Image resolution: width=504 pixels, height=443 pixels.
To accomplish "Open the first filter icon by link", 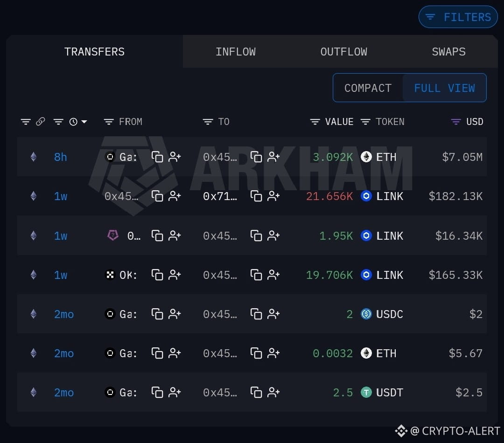I will pos(26,122).
